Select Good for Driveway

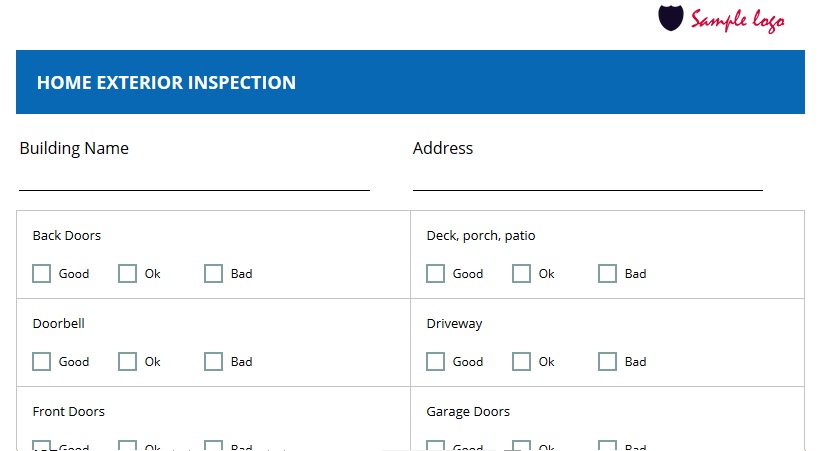coord(436,361)
